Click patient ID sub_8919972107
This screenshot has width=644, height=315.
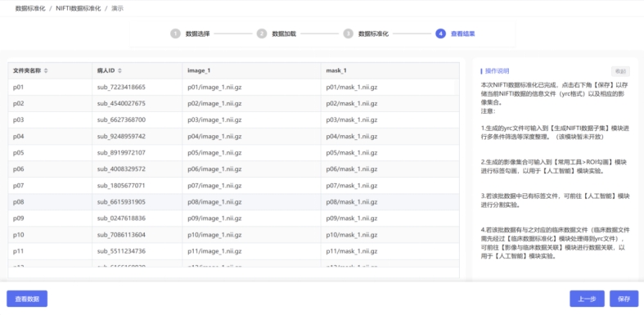point(121,153)
